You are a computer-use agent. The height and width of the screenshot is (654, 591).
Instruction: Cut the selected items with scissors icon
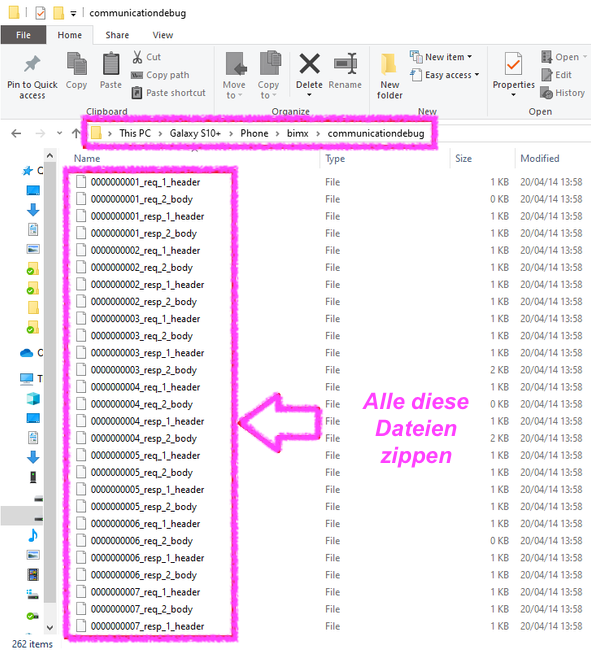point(137,57)
